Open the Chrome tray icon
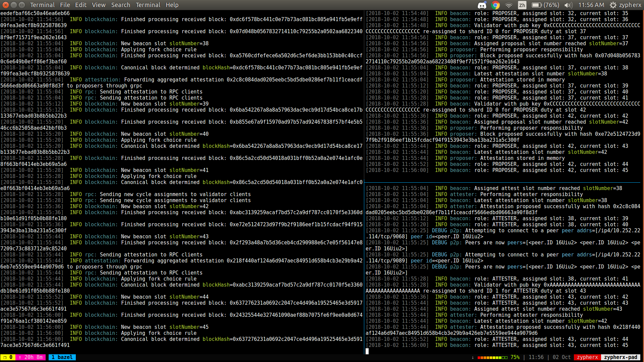 tap(495, 5)
